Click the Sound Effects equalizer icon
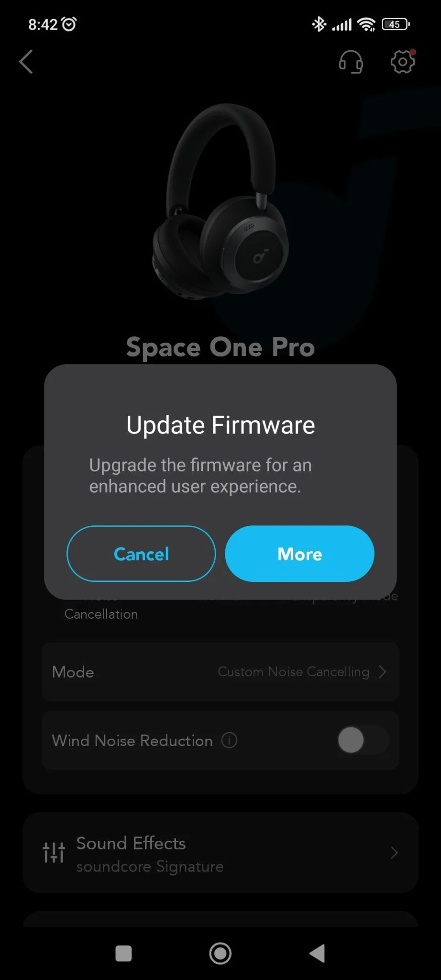 pyautogui.click(x=54, y=852)
